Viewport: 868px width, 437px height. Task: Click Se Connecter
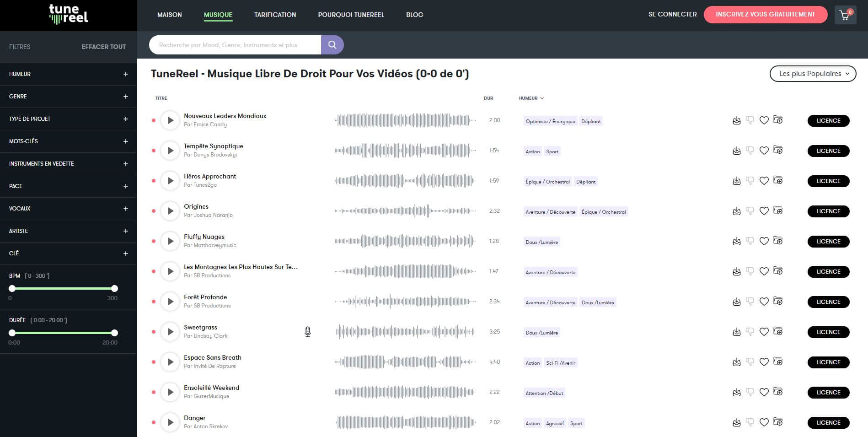[672, 14]
